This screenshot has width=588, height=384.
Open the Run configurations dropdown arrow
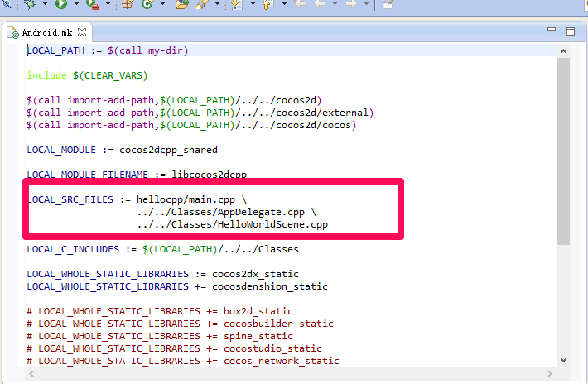pyautogui.click(x=76, y=4)
